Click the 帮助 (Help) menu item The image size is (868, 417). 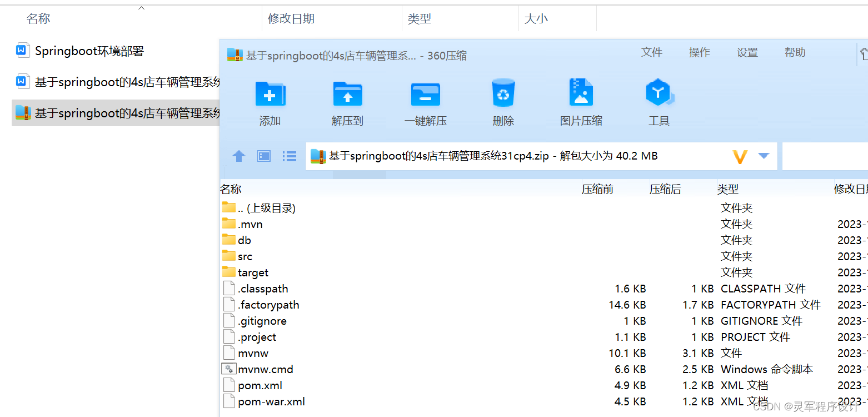(x=795, y=52)
